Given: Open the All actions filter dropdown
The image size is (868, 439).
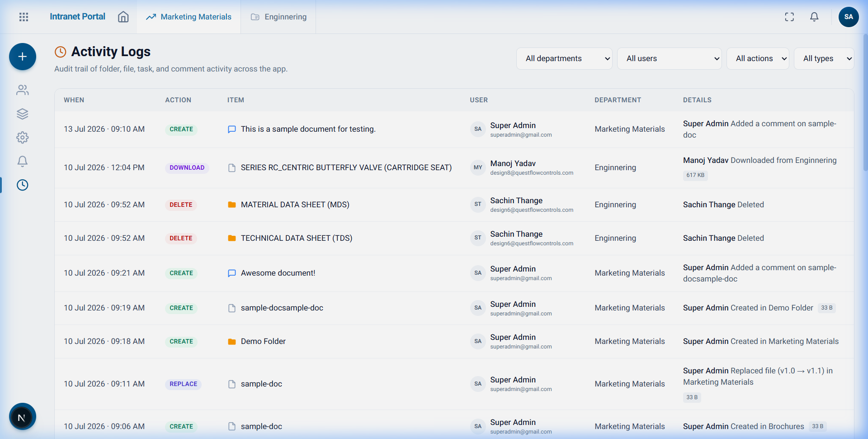Looking at the screenshot, I should tap(758, 58).
